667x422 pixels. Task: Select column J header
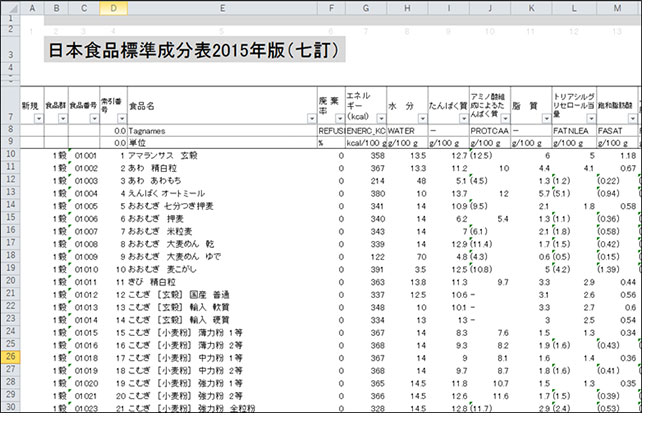click(x=490, y=8)
